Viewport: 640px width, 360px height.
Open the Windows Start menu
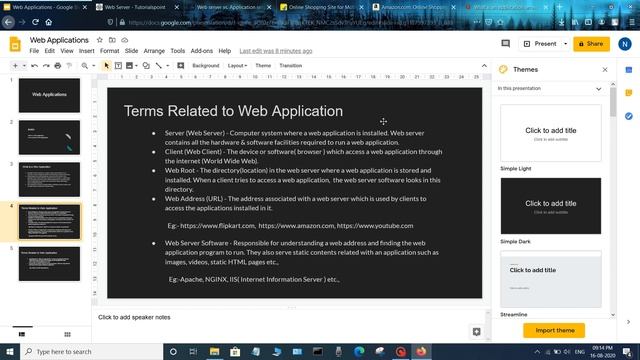[x=10, y=351]
